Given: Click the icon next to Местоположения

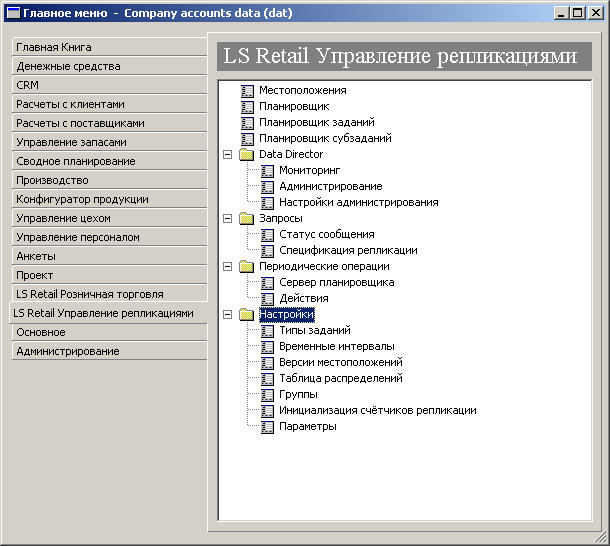Looking at the screenshot, I should coord(247,91).
